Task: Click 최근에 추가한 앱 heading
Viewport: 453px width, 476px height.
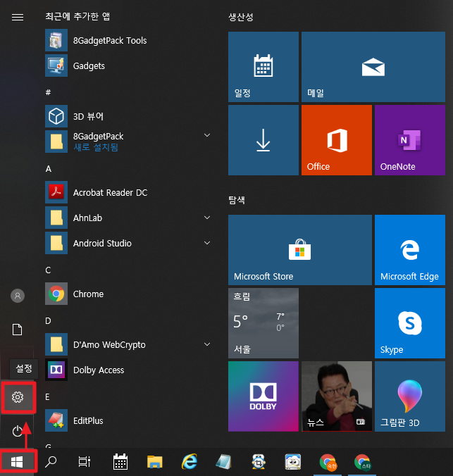Action: tap(77, 16)
